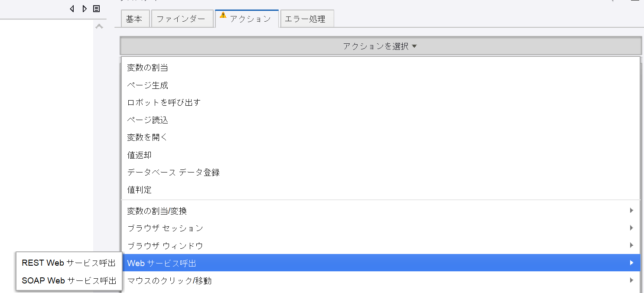Expand the ブラウザ ウィンドウ submenu
644x293 pixels.
click(381, 246)
